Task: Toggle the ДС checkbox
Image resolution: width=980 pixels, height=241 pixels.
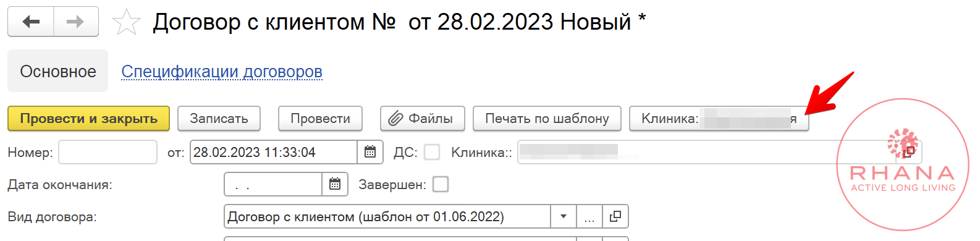Action: point(432,152)
